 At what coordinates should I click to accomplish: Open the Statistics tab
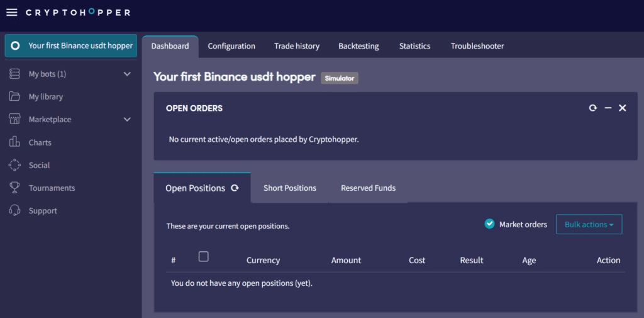click(x=415, y=46)
